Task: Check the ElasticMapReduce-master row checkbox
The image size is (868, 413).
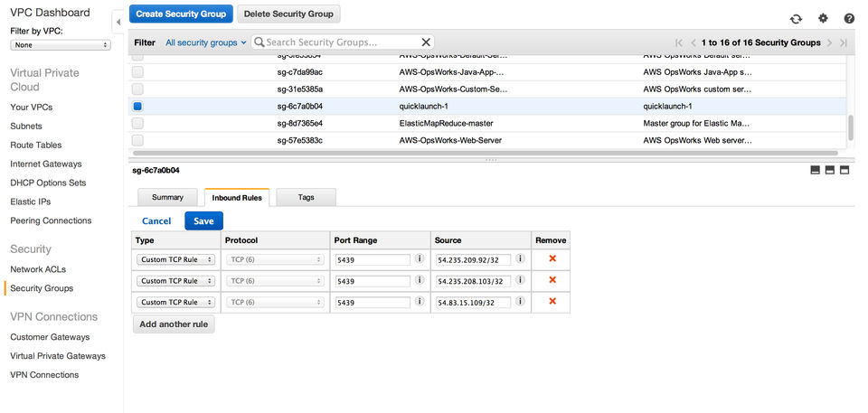Action: (x=137, y=123)
